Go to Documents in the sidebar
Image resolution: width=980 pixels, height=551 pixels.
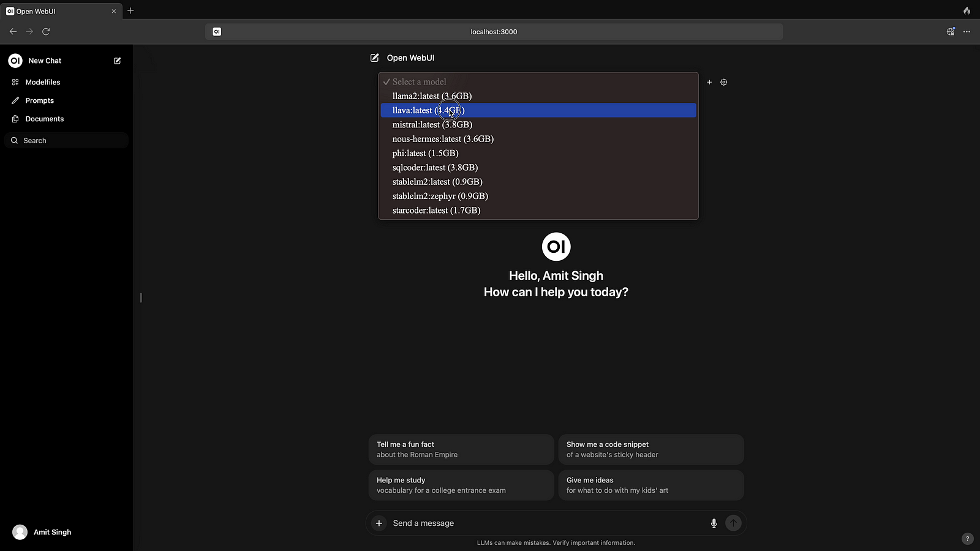pyautogui.click(x=45, y=119)
